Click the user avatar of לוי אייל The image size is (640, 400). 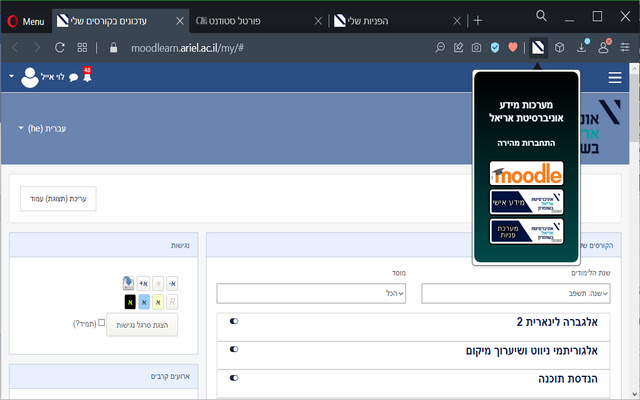pyautogui.click(x=30, y=78)
